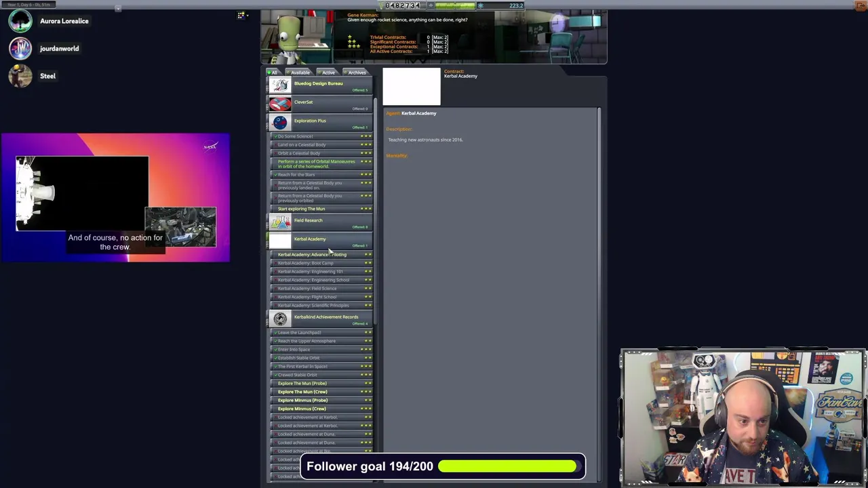Click the reputation star icon in top bar
868x488 pixels.
click(432, 5)
